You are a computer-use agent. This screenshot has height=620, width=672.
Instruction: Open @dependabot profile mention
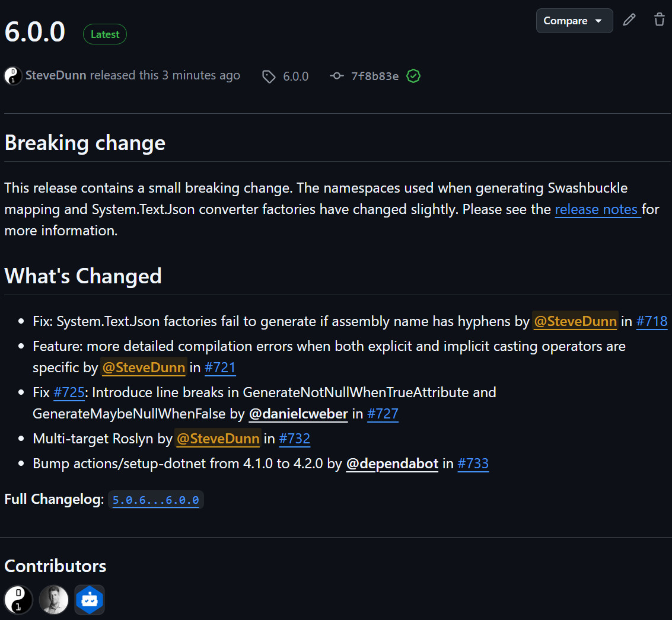coord(392,464)
